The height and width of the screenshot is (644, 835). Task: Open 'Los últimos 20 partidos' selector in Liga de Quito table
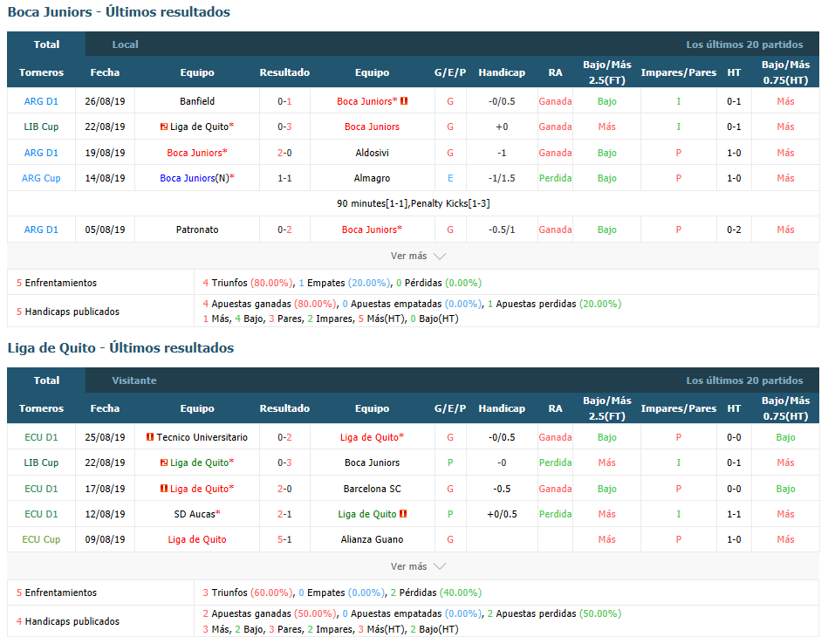[x=744, y=380]
